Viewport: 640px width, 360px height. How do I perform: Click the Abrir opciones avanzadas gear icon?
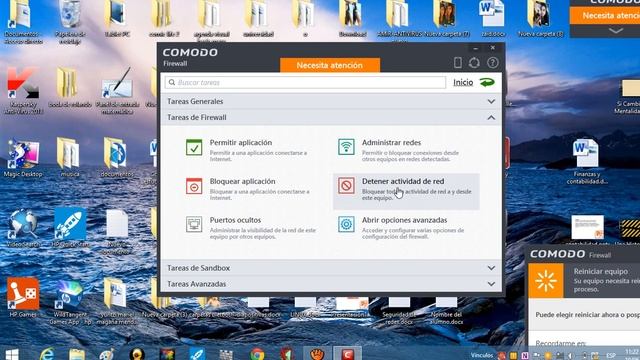(346, 224)
